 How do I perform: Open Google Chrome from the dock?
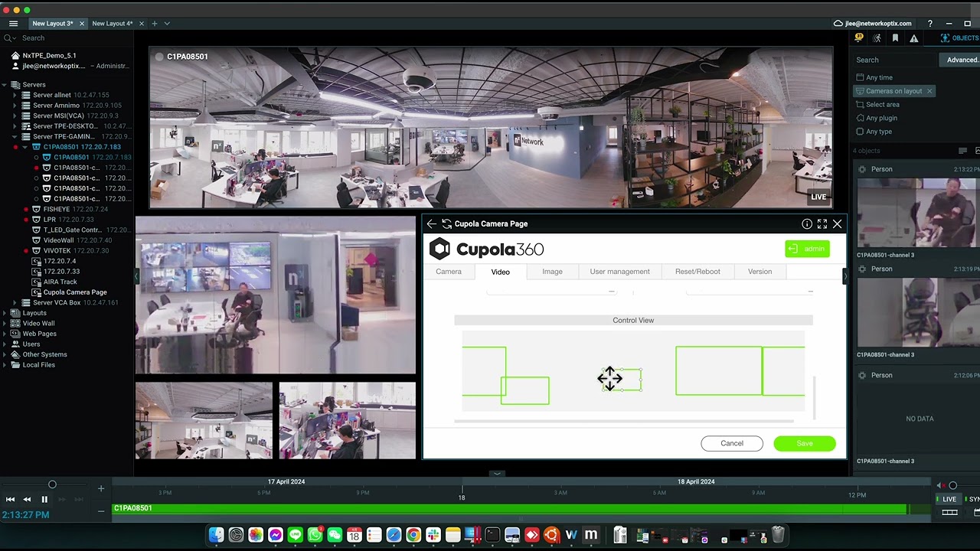tap(413, 535)
